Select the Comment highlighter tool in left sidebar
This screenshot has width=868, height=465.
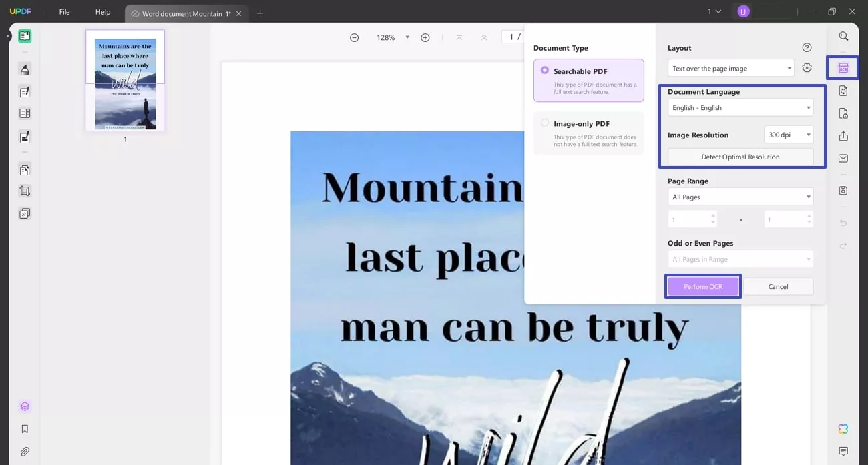[25, 69]
